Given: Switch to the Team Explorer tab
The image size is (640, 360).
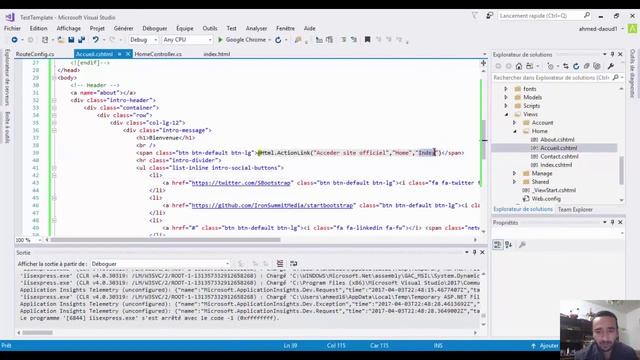Looking at the screenshot, I should [575, 209].
